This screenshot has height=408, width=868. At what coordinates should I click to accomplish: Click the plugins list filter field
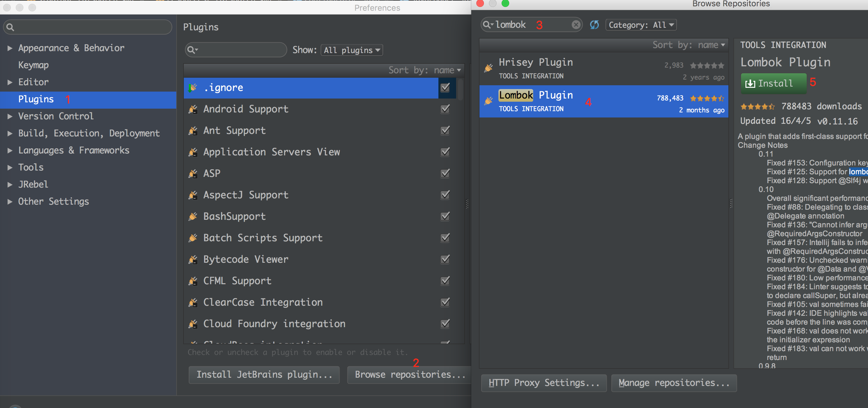[236, 50]
